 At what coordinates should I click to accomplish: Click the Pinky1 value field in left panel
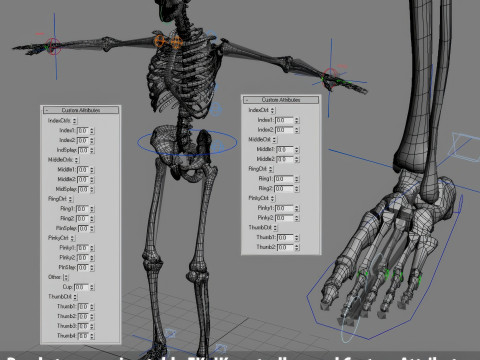(82, 248)
